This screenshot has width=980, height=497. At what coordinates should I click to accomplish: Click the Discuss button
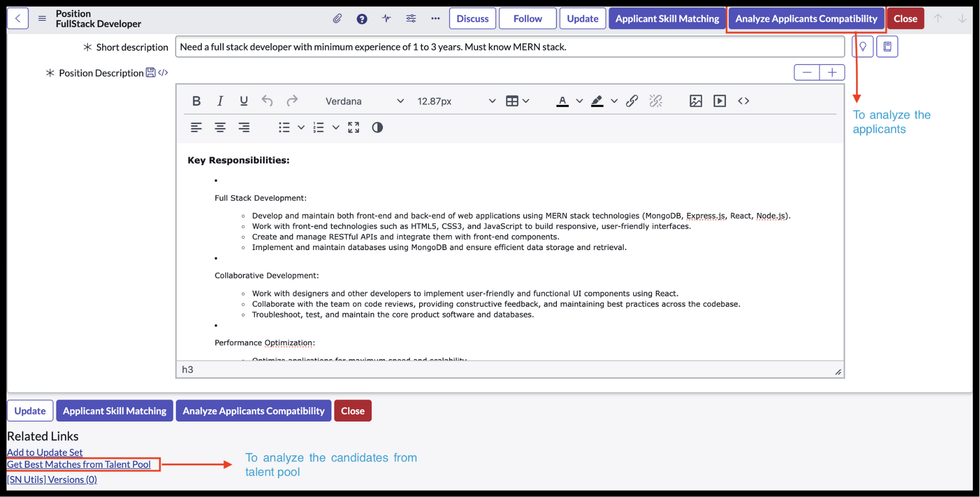(473, 19)
